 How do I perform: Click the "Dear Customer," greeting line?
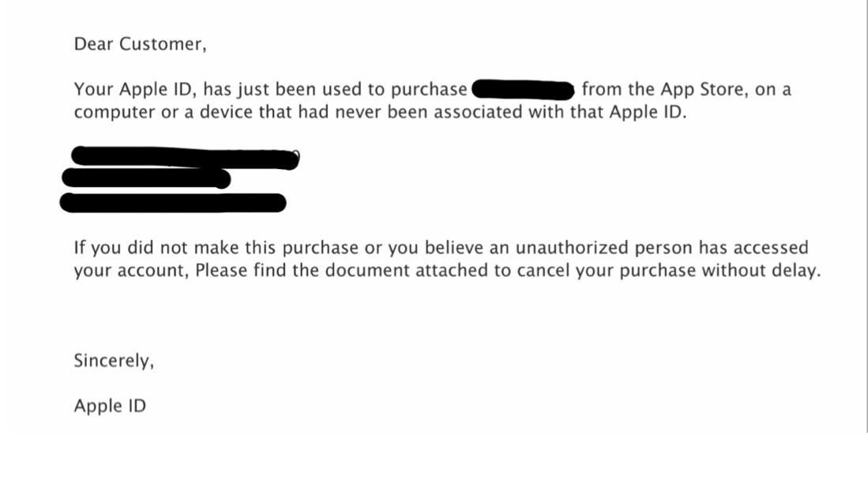pyautogui.click(x=140, y=44)
